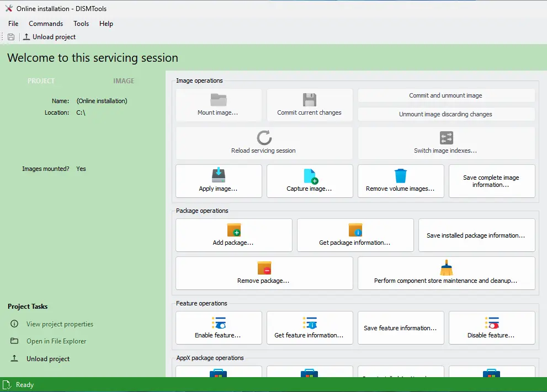Click the "Welcome to this servicing session" heading
Screen dimensions: 547x392
pyautogui.click(x=93, y=58)
